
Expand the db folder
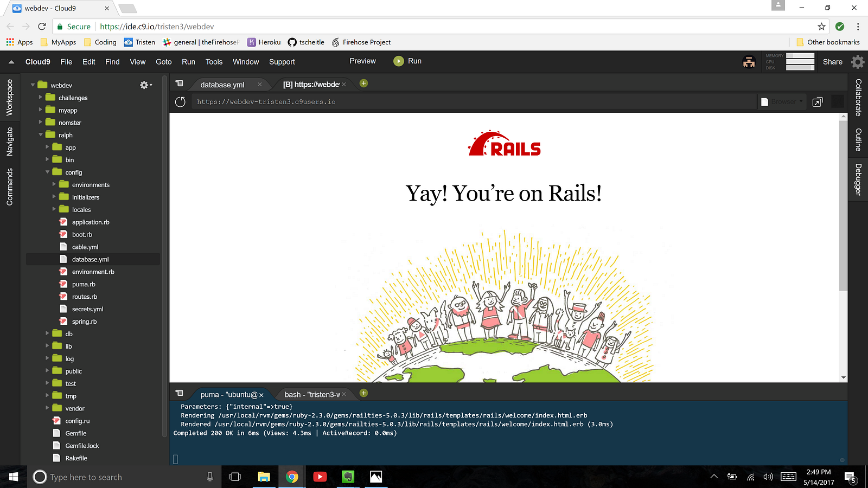point(47,334)
